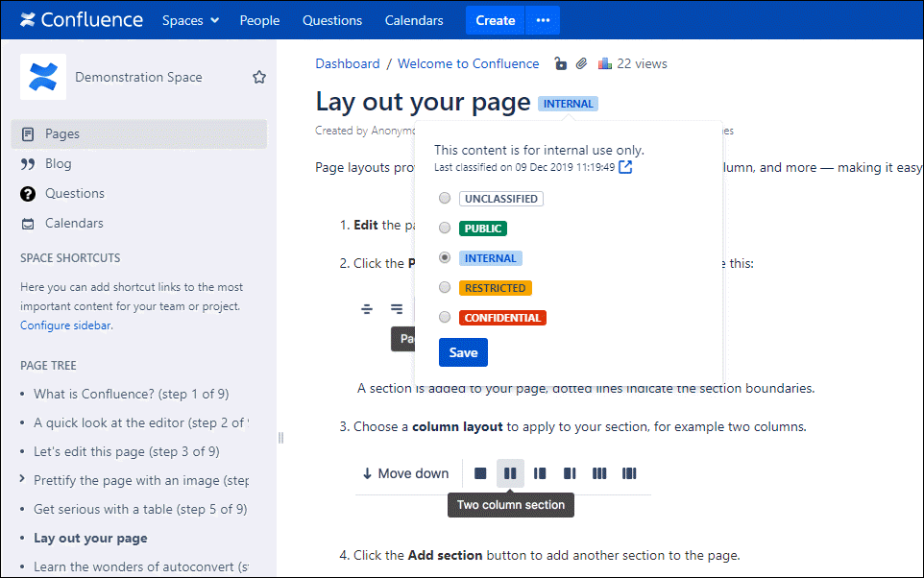
Task: Open People in the top navigation
Action: point(259,20)
